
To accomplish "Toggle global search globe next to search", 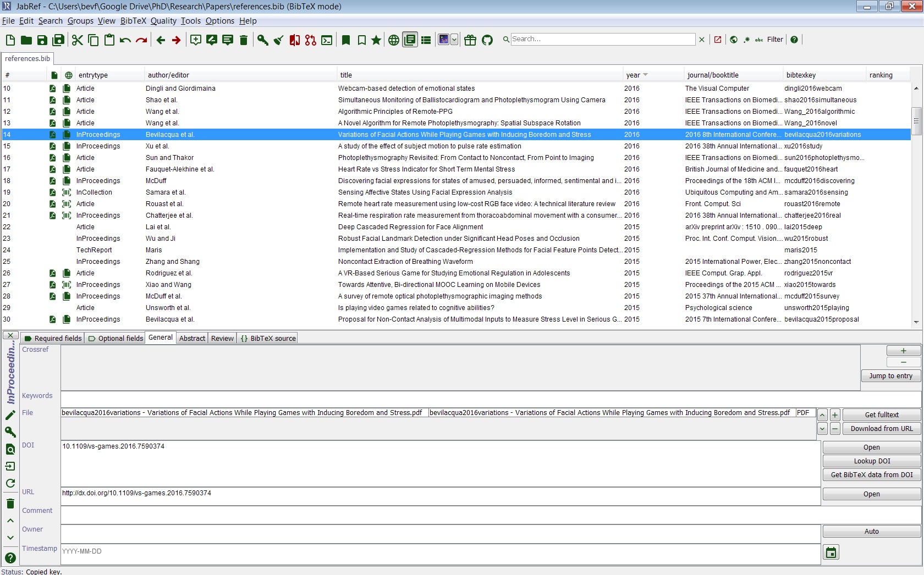I will [x=734, y=40].
